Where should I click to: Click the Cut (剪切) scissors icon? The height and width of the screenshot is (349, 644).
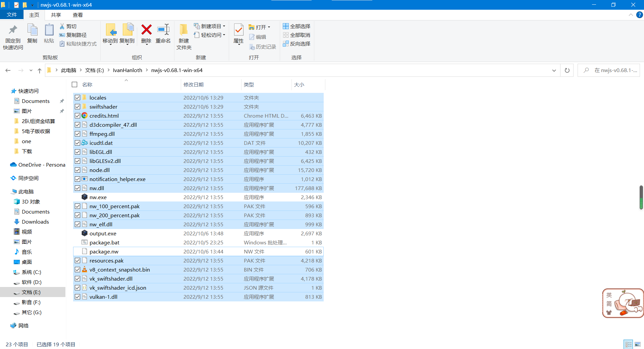62,26
